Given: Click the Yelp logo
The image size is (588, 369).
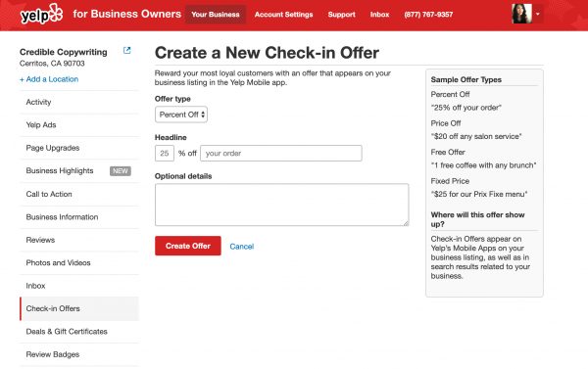Looking at the screenshot, I should 41,14.
